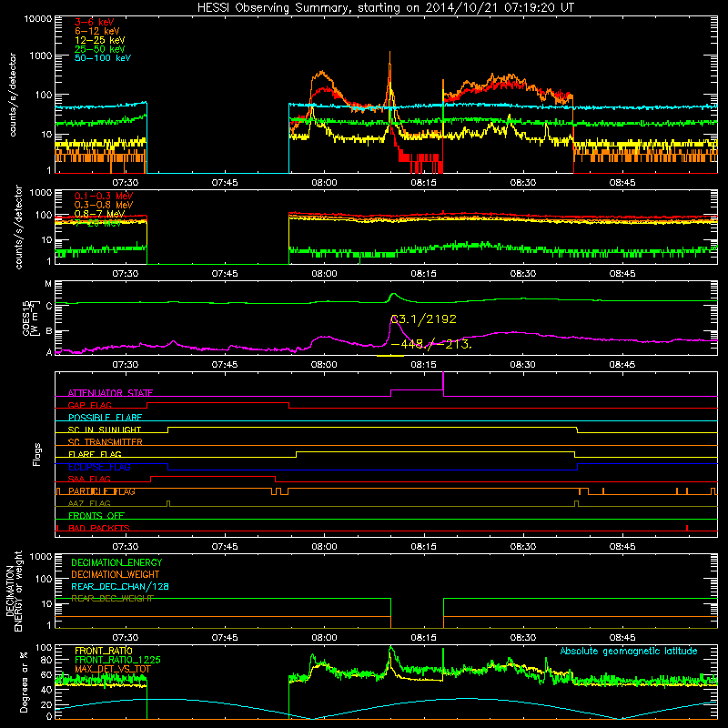Click counts/s/detector axis label of top panel
The image size is (728, 728).
(x=12, y=95)
